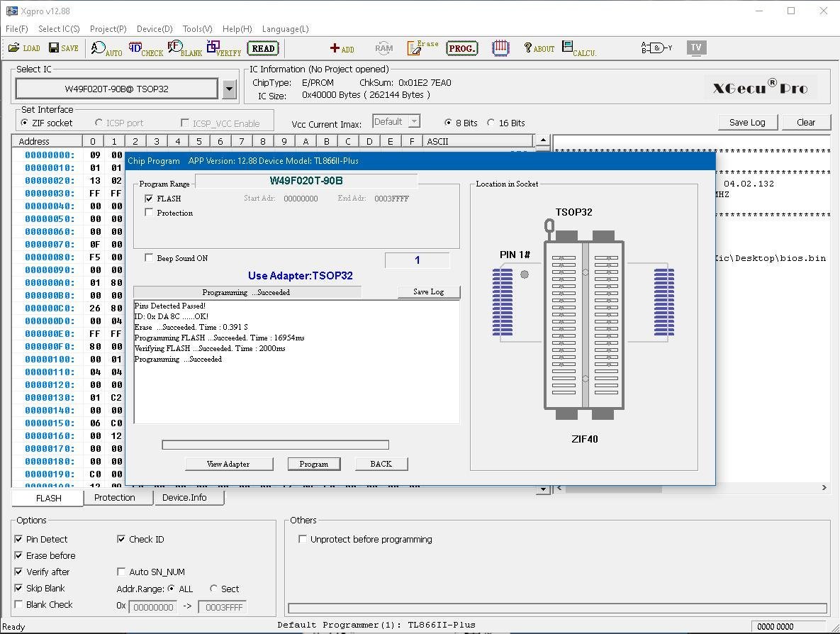The width and height of the screenshot is (840, 634).
Task: Open the Project(P) menu
Action: (108, 29)
